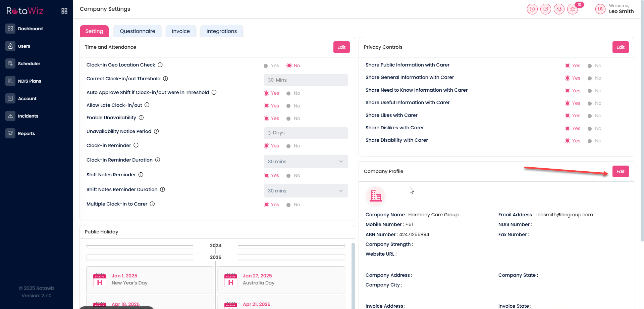
Task: Click Edit in the Company Profile section
Action: tap(620, 171)
